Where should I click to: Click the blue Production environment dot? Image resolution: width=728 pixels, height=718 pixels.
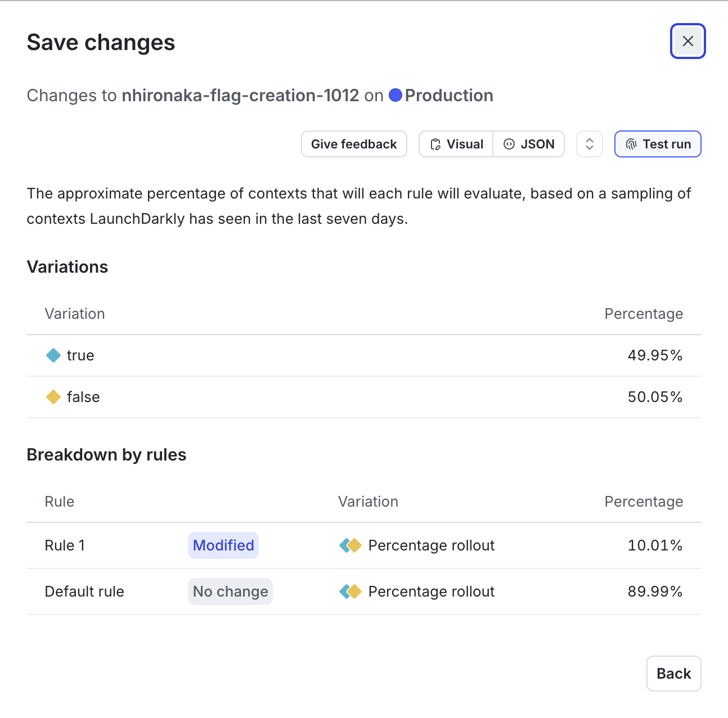tap(396, 96)
